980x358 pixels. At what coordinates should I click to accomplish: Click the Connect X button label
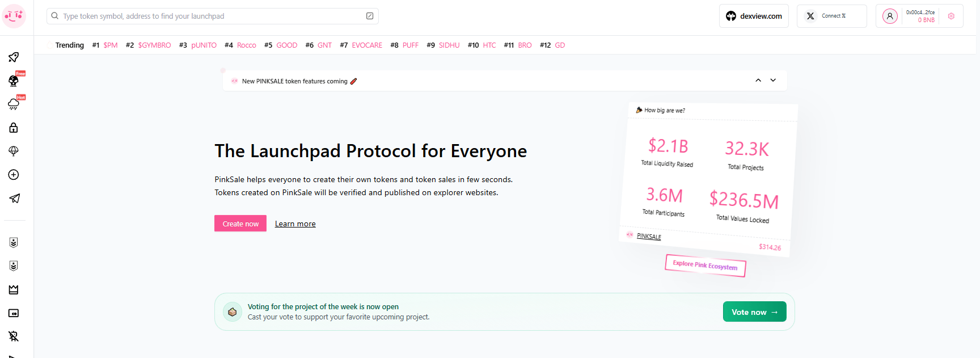click(834, 16)
